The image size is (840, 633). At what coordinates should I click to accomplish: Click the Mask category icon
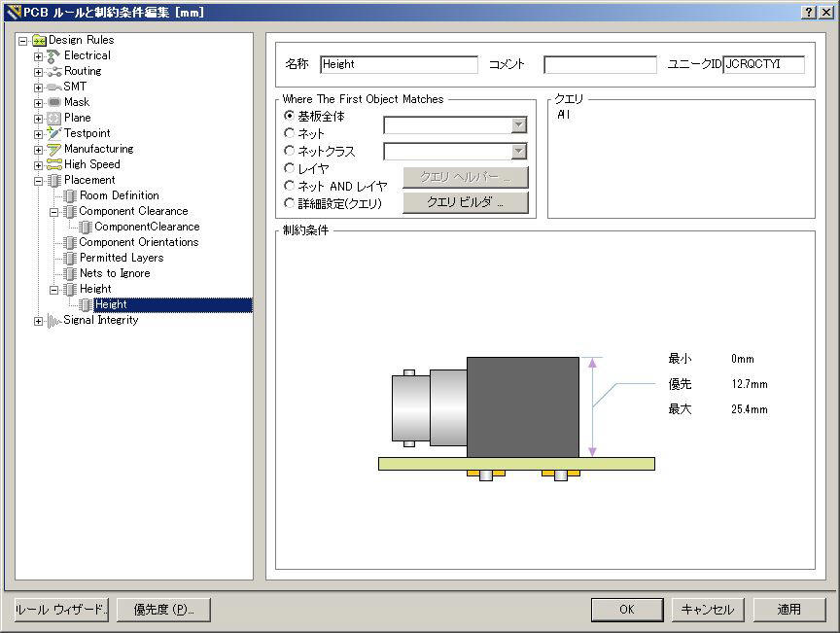tap(53, 102)
